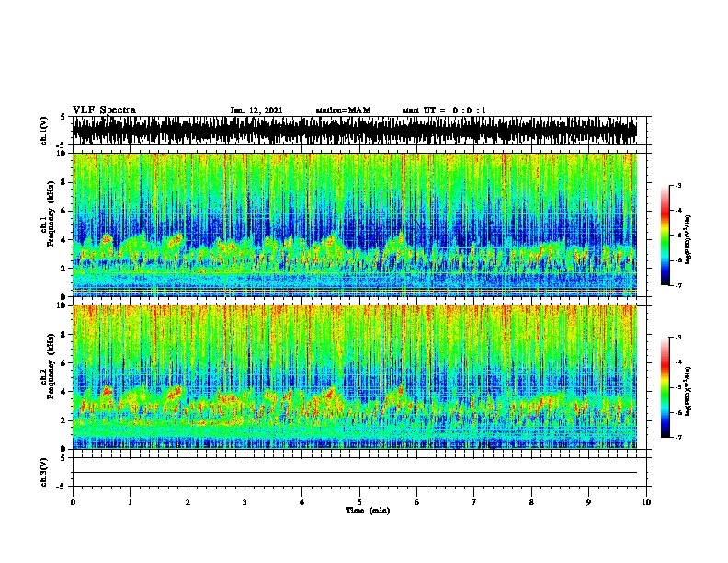728x563 pixels.
Task: Click the time axis tick label "7"
Action: 473,502
